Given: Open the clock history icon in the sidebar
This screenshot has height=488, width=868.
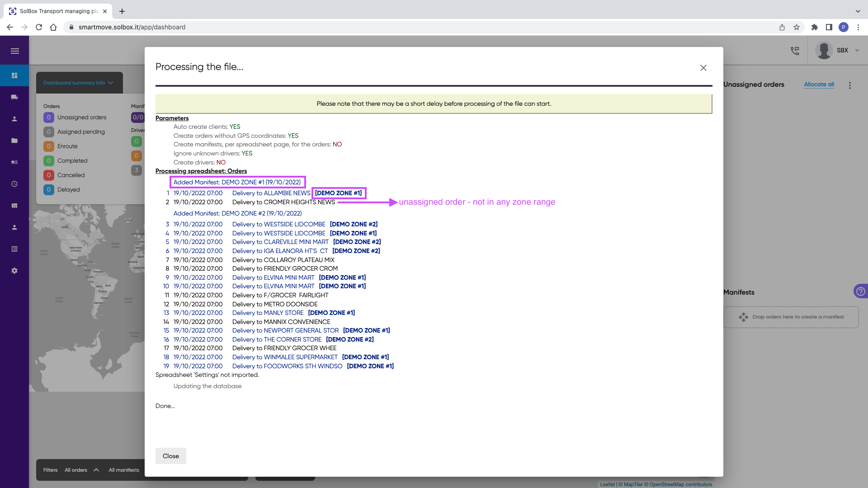Looking at the screenshot, I should click(x=14, y=184).
